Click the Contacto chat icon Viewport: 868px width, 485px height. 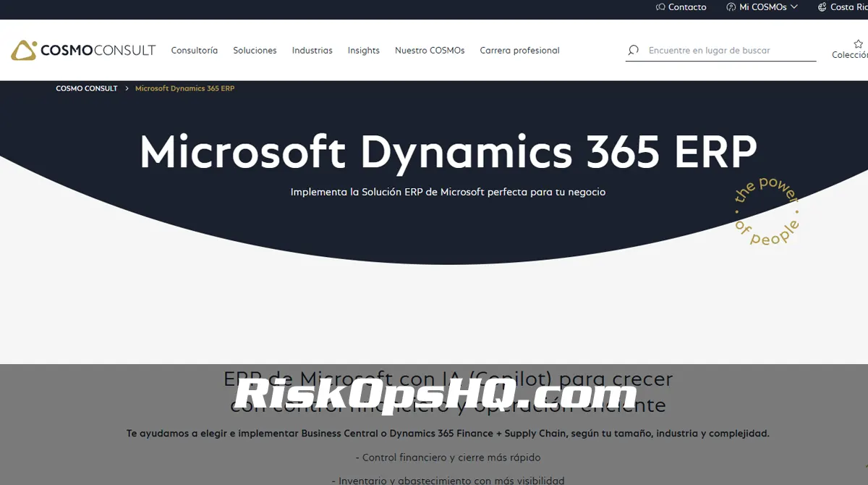coord(660,7)
